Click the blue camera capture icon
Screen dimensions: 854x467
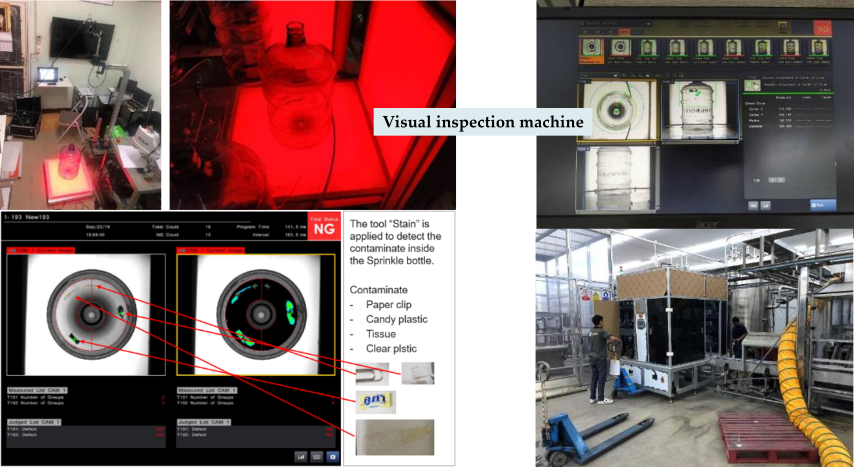pos(331,455)
